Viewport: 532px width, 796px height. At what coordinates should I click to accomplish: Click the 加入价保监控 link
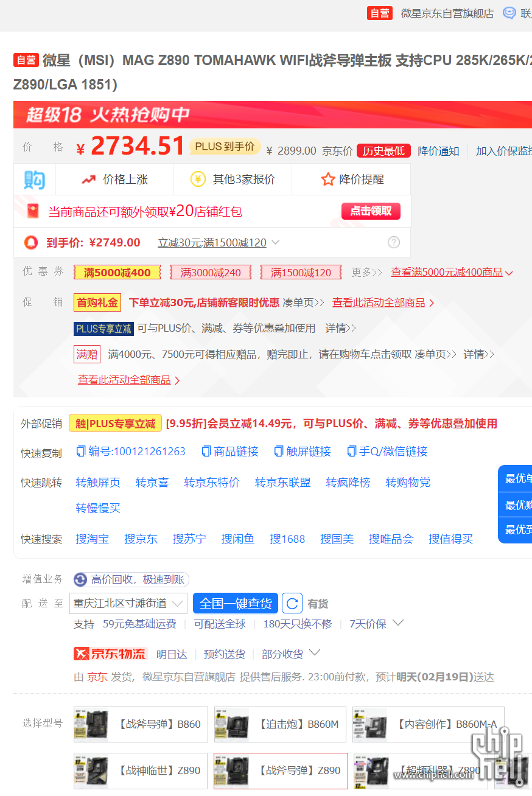point(504,151)
